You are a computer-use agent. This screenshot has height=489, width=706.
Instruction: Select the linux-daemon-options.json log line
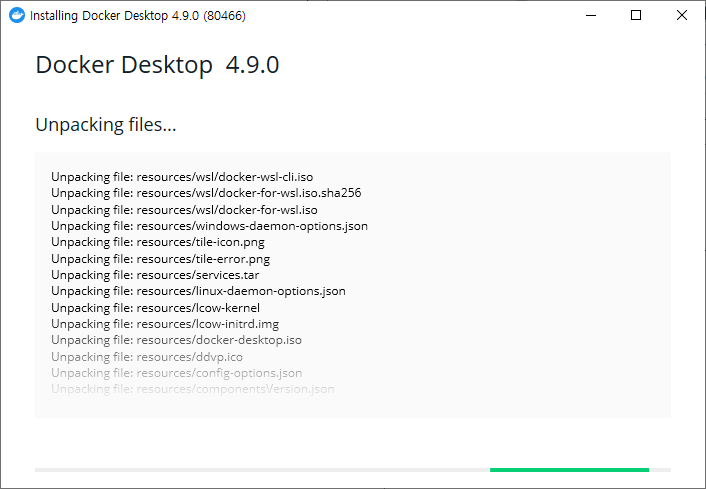(x=198, y=291)
